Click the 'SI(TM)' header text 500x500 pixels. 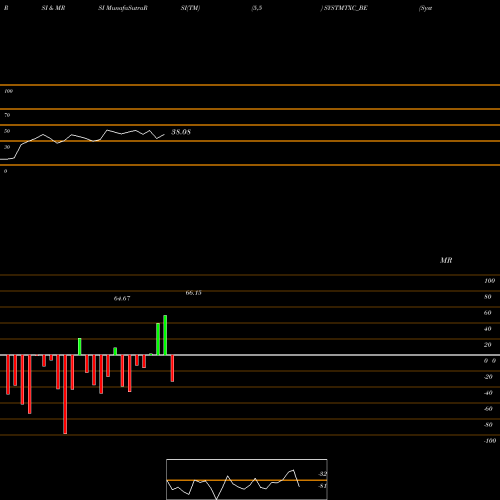pos(190,8)
